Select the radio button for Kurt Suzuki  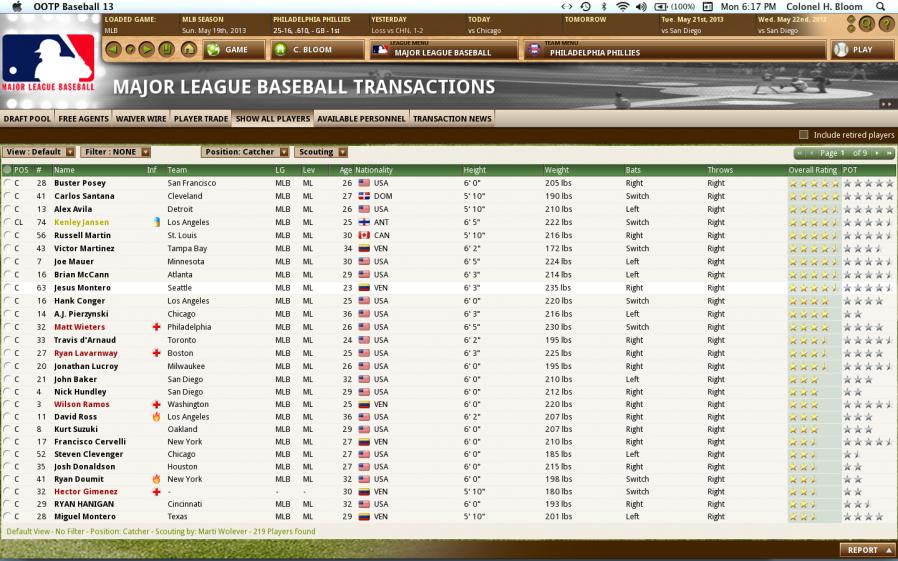click(7, 429)
